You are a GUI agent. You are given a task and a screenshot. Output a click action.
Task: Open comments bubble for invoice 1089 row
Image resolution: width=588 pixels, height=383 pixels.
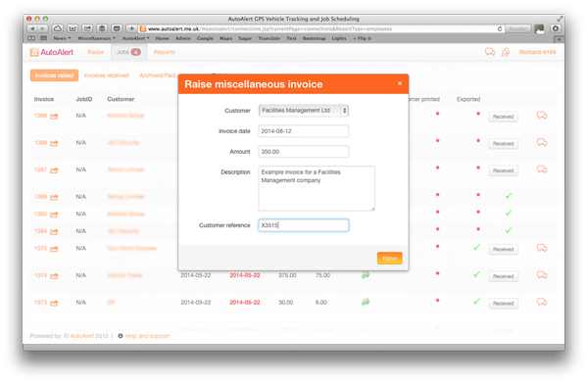pyautogui.click(x=542, y=116)
